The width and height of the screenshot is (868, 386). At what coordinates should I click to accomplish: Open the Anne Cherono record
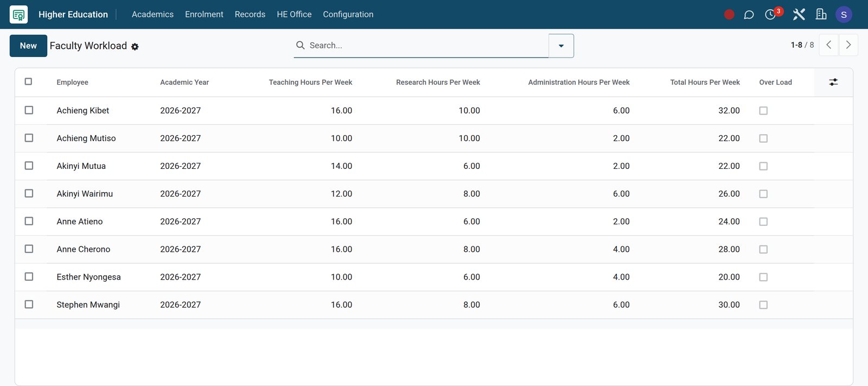click(83, 249)
